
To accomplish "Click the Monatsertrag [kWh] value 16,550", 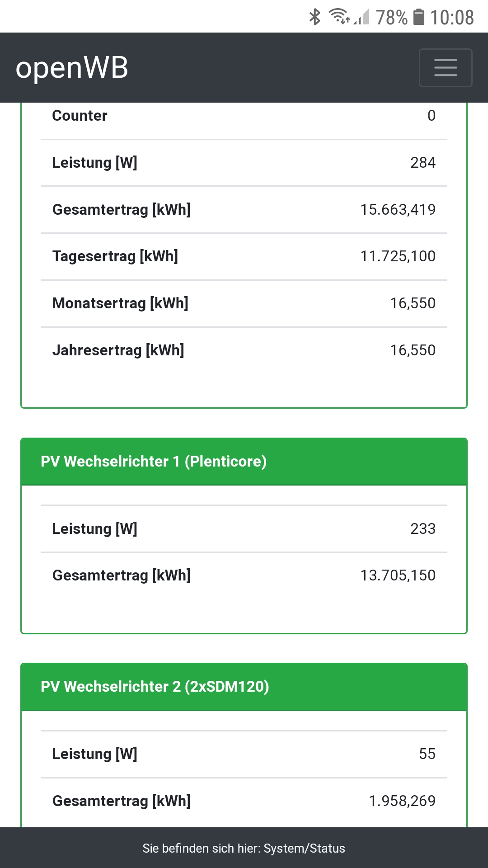I will pos(413,303).
